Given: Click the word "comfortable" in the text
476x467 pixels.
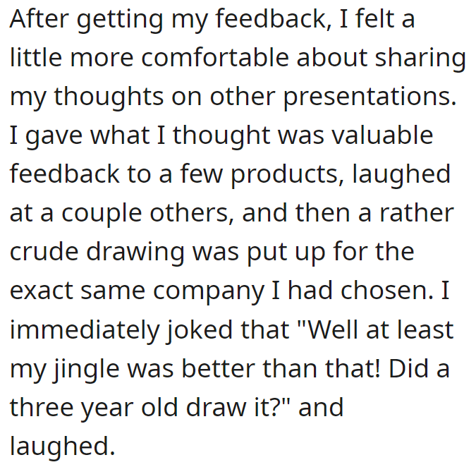Looking at the screenshot, I should pos(215,58).
